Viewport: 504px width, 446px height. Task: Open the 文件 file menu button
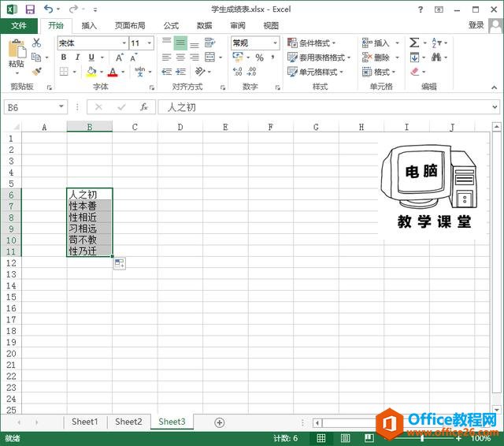pos(19,25)
